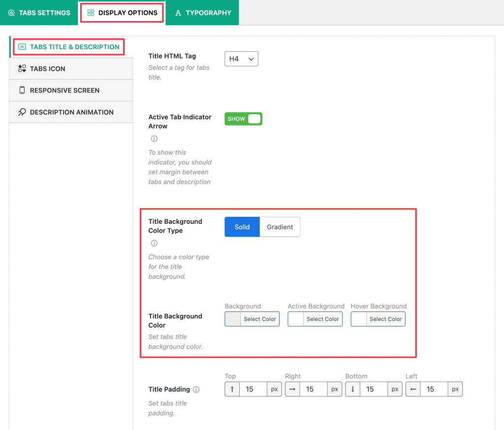This screenshot has height=430, width=504.
Task: Click px unit of Bottom padding
Action: tap(395, 389)
